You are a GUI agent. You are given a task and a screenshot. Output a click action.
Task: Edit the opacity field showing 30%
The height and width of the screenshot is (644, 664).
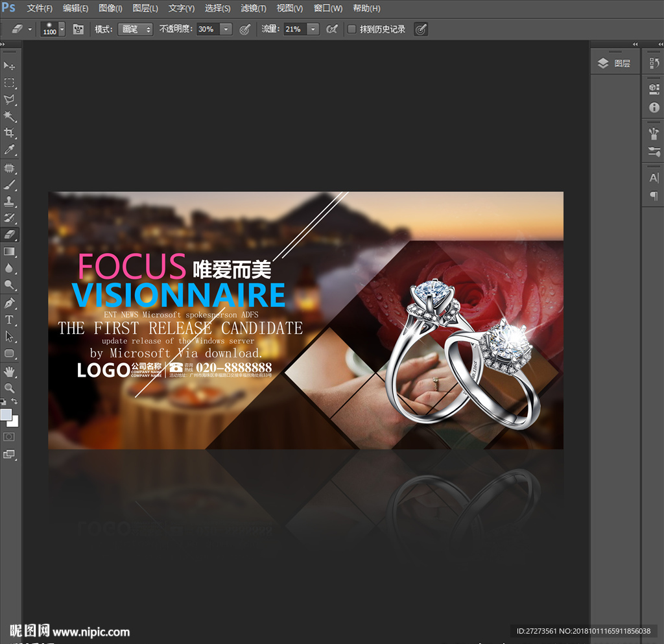point(208,29)
